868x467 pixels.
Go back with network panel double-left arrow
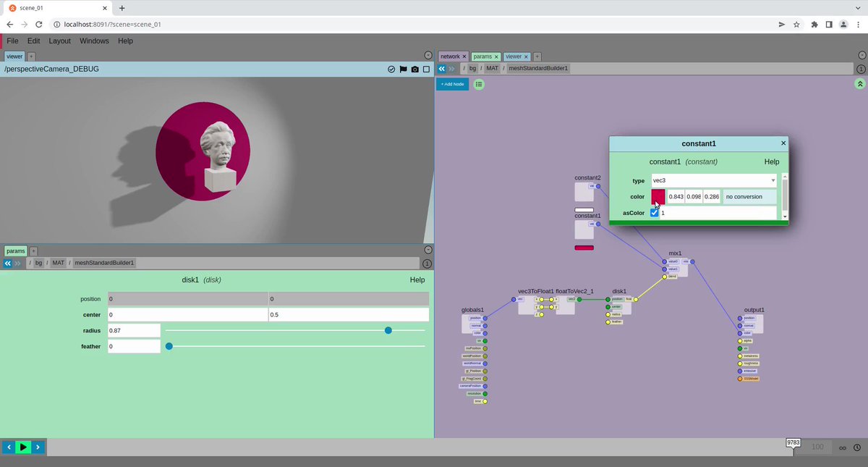click(x=442, y=68)
